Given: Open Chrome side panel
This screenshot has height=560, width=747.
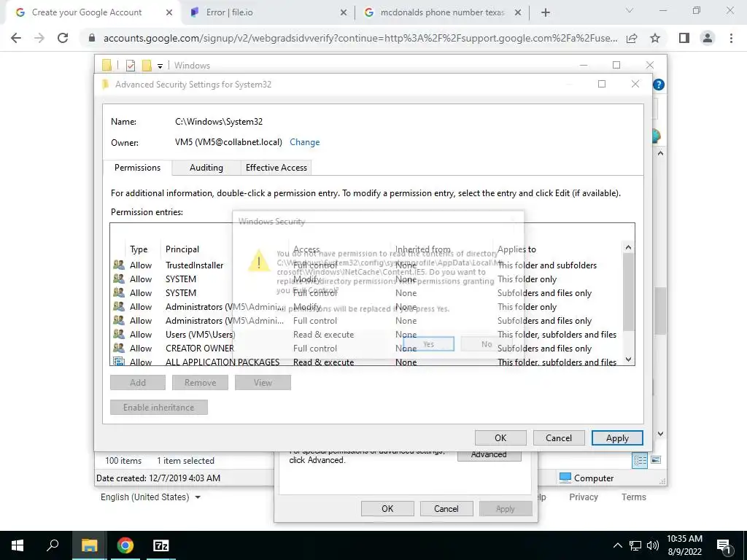Looking at the screenshot, I should point(684,38).
